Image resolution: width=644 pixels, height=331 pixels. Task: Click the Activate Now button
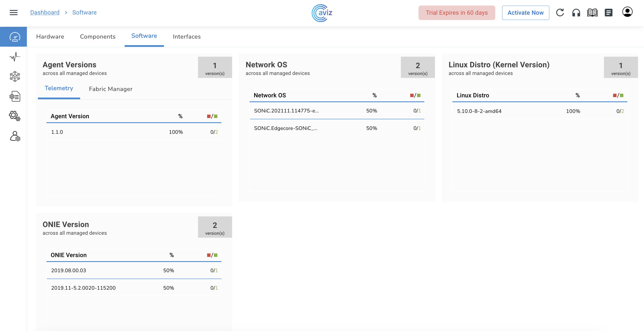[525, 13]
